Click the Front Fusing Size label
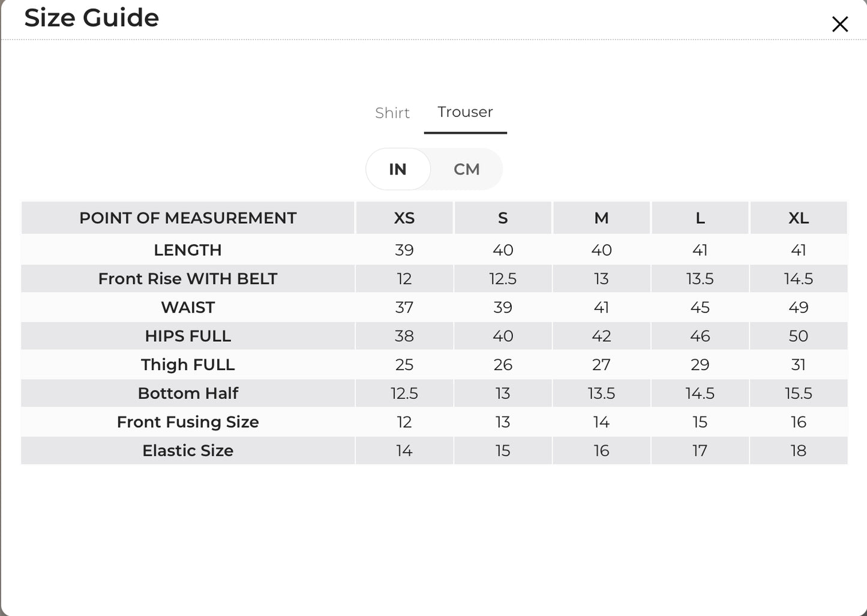Image resolution: width=867 pixels, height=616 pixels. (x=188, y=422)
